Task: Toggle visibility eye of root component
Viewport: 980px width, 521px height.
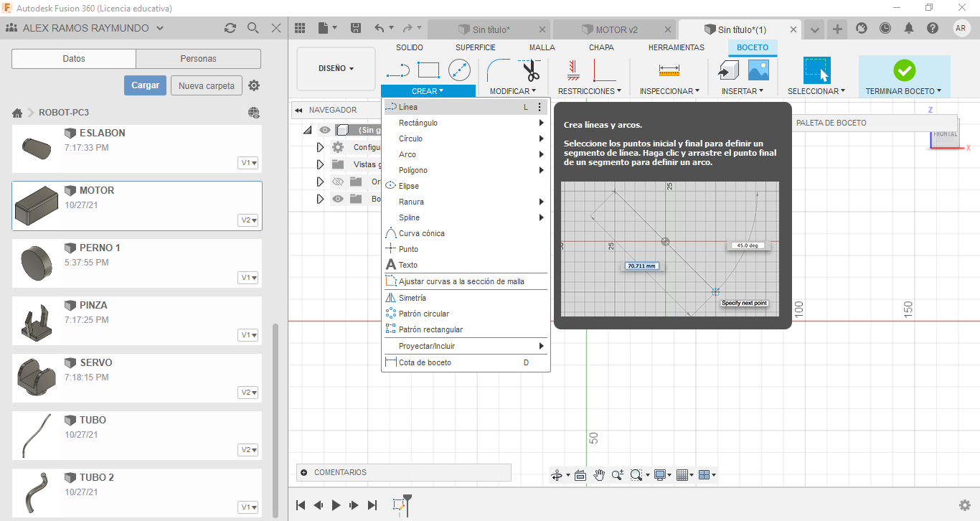Action: 325,130
